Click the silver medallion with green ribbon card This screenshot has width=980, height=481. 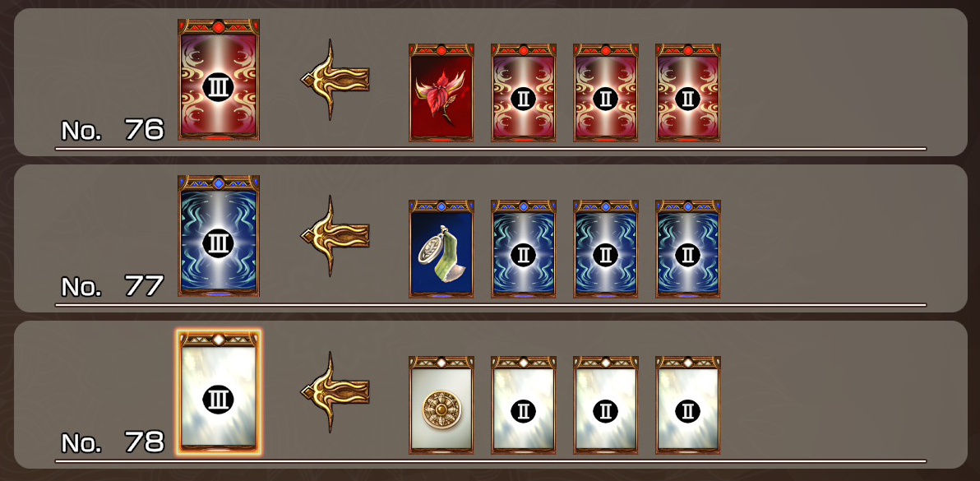tap(441, 248)
